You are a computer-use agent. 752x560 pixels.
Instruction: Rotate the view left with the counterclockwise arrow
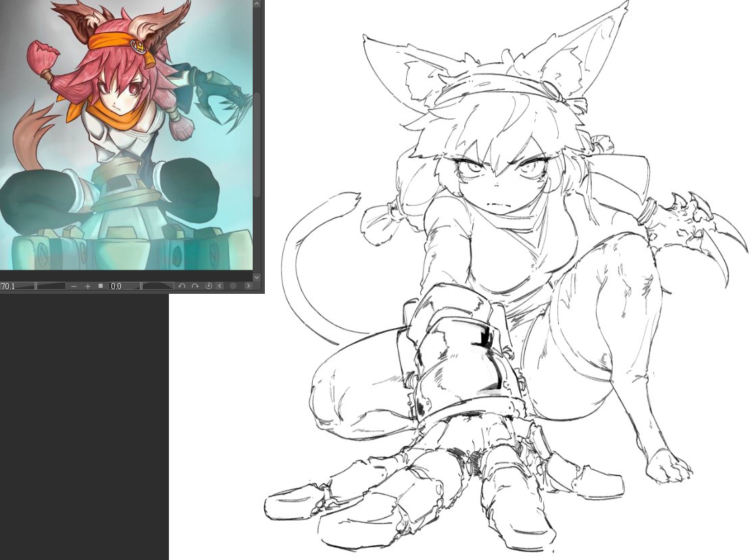click(182, 286)
